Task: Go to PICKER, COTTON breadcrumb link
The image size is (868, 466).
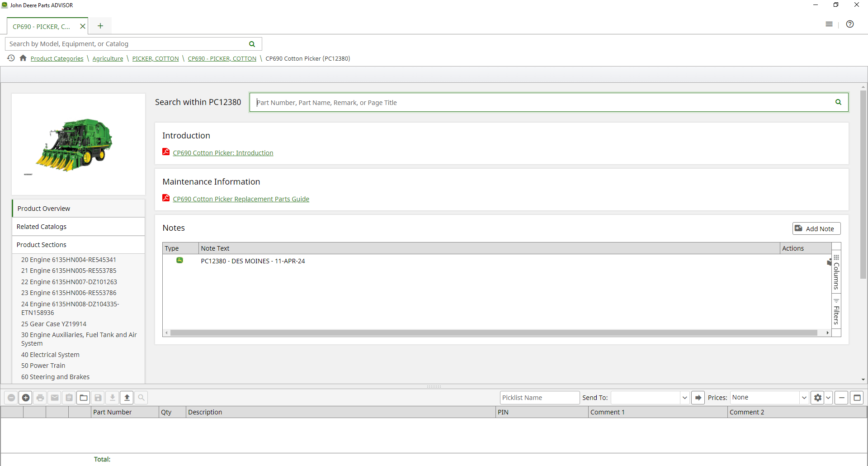Action: pyautogui.click(x=156, y=58)
